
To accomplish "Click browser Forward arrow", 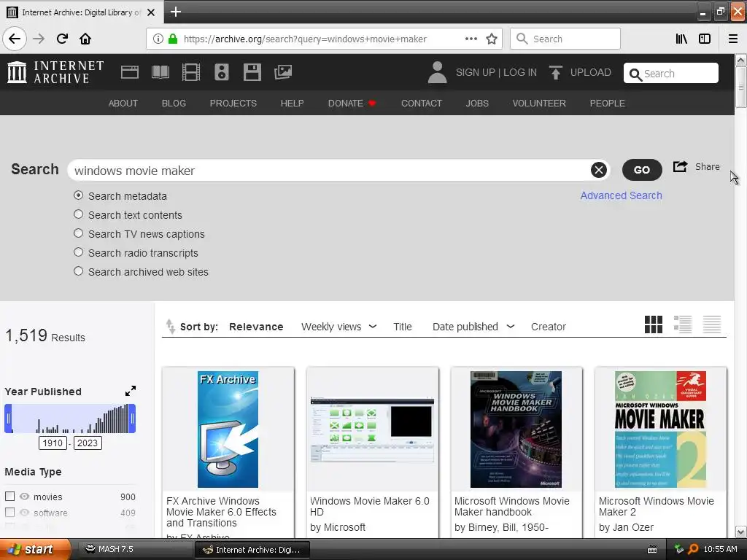I will pos(39,39).
